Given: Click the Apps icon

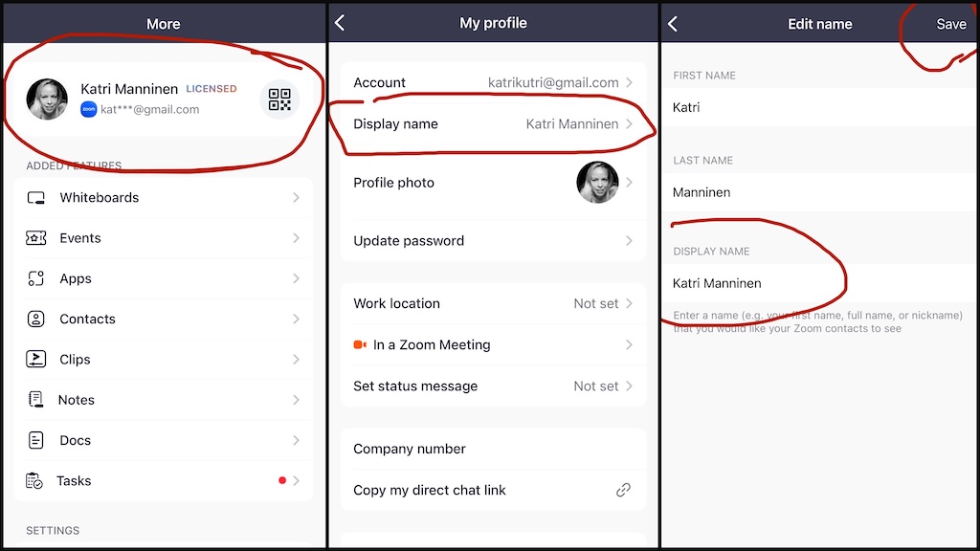Looking at the screenshot, I should [x=35, y=278].
